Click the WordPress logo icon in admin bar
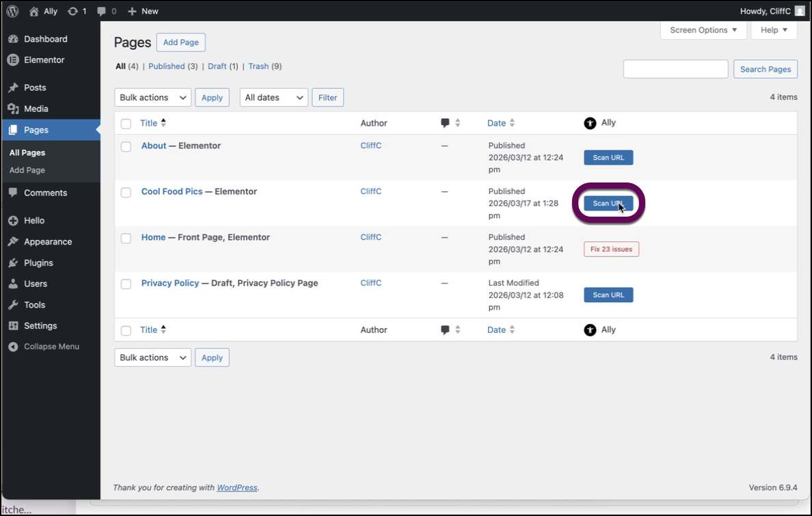The width and height of the screenshot is (812, 516). click(12, 11)
